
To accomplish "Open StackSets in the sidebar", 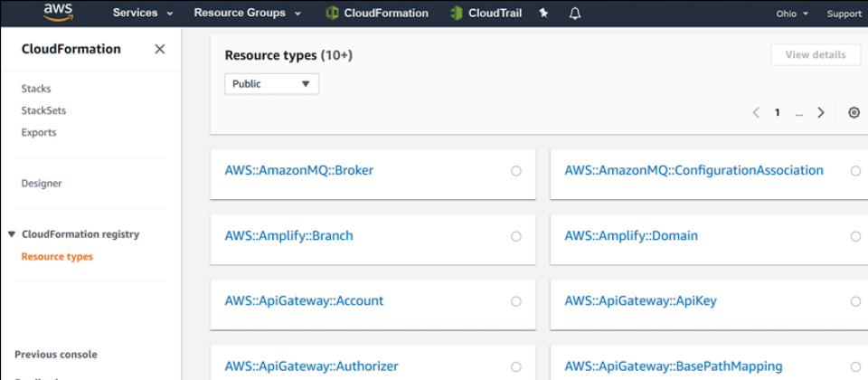I will point(43,110).
